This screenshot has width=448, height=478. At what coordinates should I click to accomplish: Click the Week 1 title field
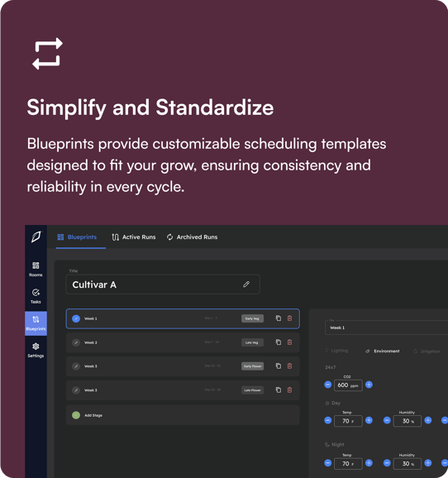point(387,327)
